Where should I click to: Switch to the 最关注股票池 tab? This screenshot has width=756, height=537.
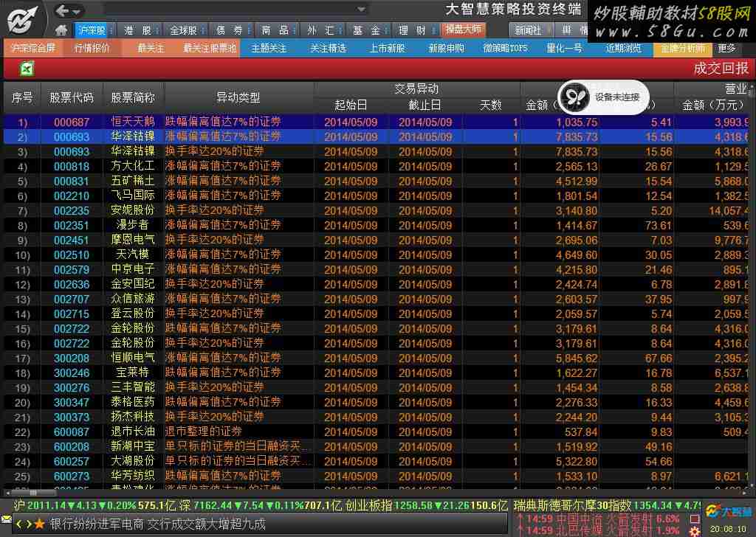[210, 49]
